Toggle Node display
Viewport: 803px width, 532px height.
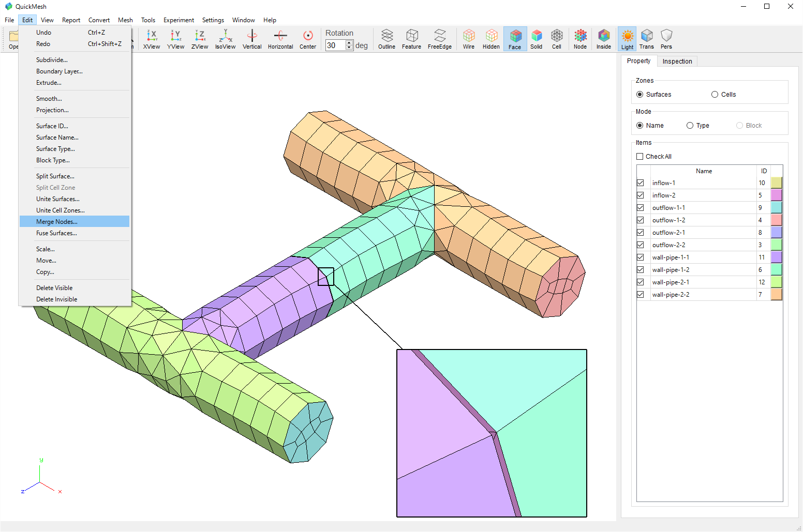(581, 39)
